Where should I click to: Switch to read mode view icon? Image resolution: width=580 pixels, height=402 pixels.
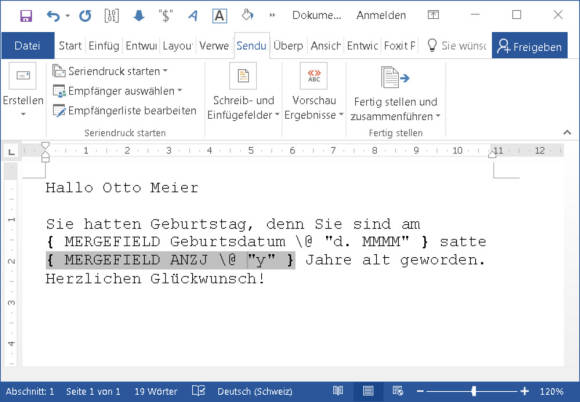point(338,391)
